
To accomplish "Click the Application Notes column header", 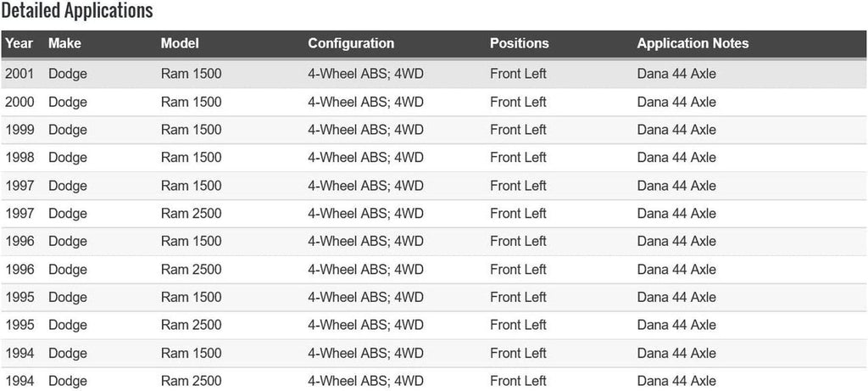I will (693, 43).
